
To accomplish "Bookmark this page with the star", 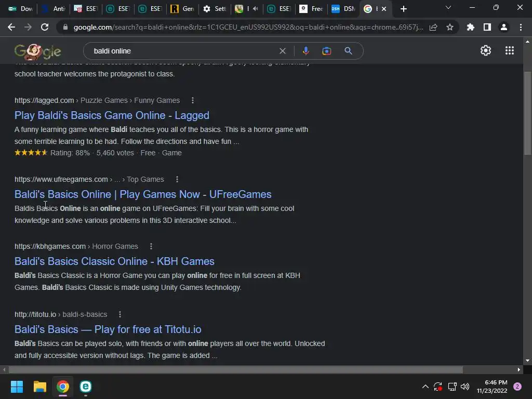I will click(450, 27).
